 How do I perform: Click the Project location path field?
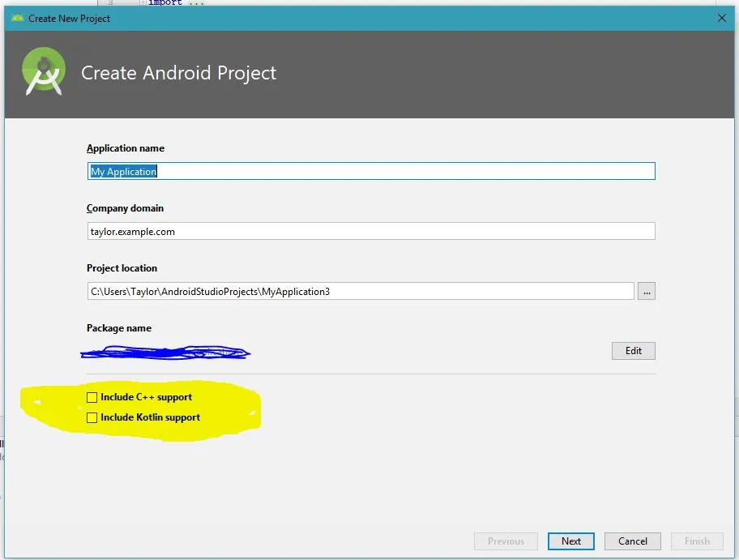pos(361,291)
